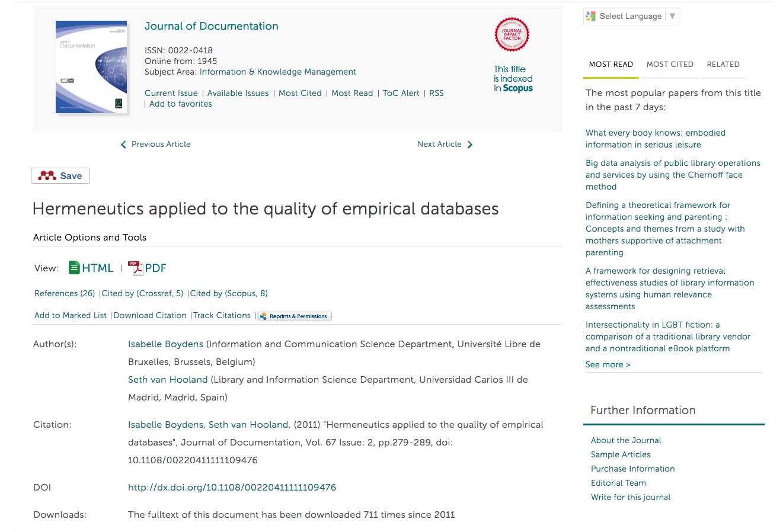Screen dimensions: 783x532
Task: Expand the list with See more
Action: coord(608,364)
